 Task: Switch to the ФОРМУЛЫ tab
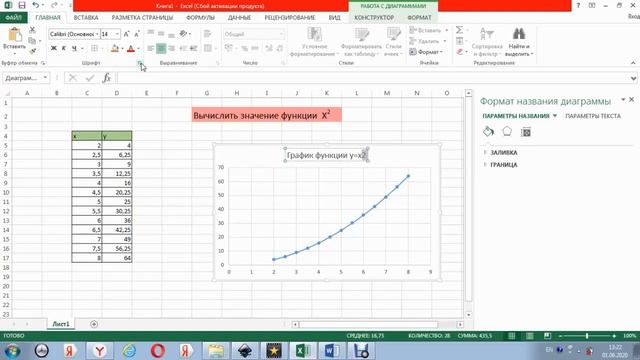pyautogui.click(x=200, y=18)
